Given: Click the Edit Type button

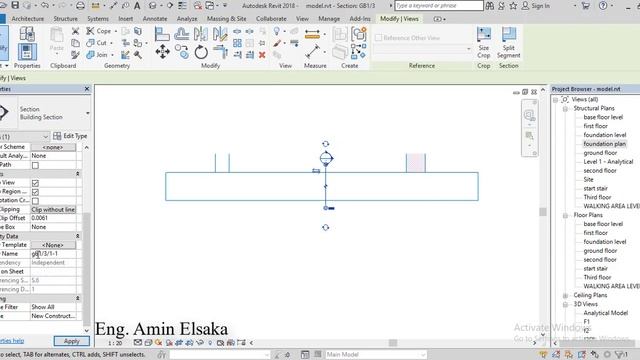Looking at the screenshot, I should [x=70, y=136].
